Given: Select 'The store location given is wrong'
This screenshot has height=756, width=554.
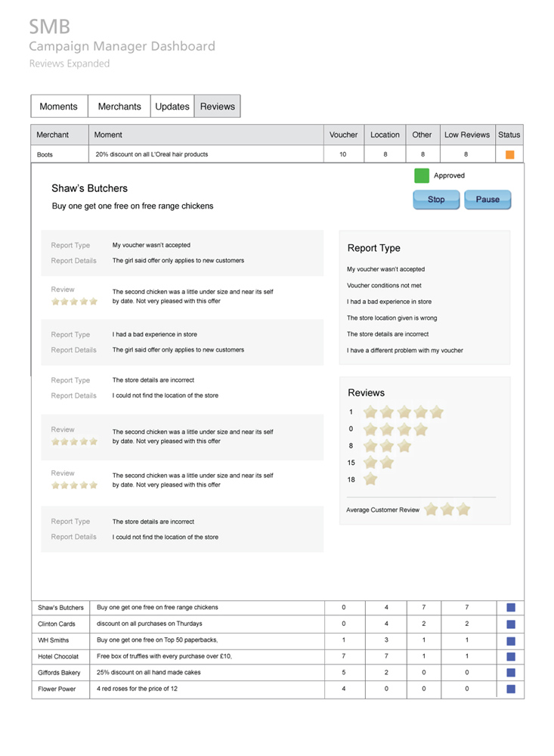Looking at the screenshot, I should pyautogui.click(x=392, y=318).
